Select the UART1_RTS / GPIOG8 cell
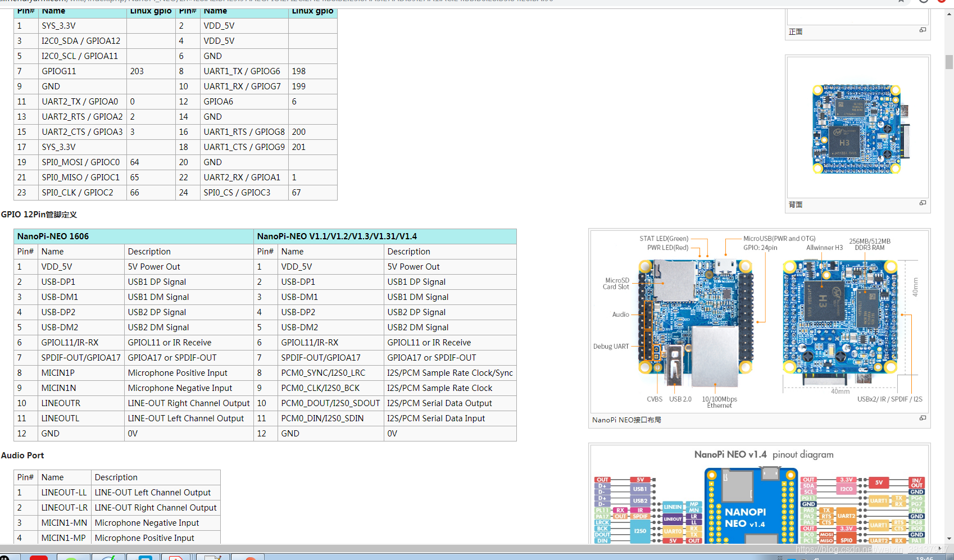This screenshot has height=560, width=954. (244, 132)
